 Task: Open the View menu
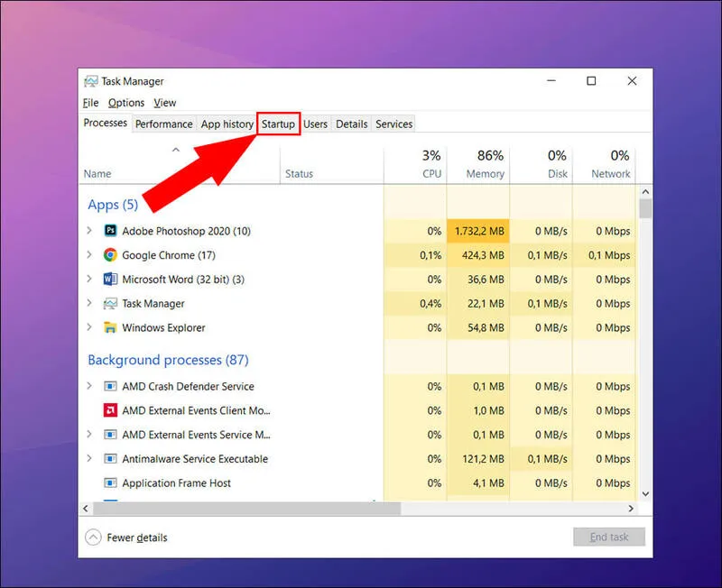[x=165, y=103]
